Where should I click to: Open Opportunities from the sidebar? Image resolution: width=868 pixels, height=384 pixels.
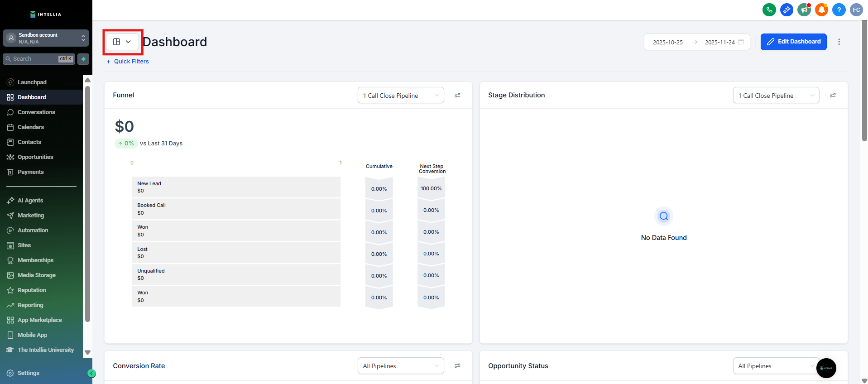35,157
